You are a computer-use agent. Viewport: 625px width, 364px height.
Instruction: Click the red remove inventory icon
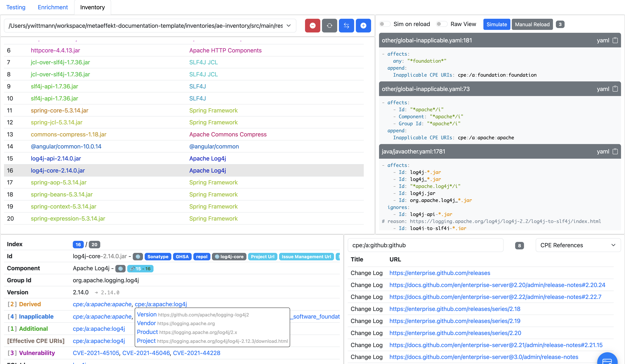312,25
